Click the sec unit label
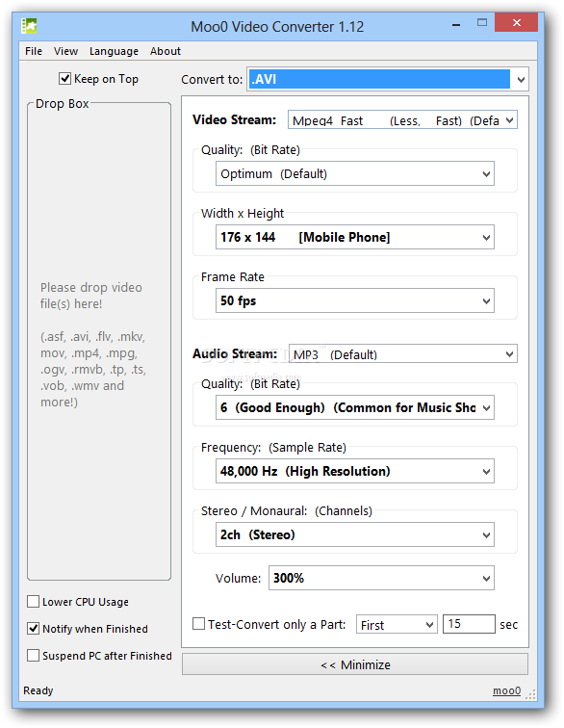The height and width of the screenshot is (728, 564). pos(509,625)
